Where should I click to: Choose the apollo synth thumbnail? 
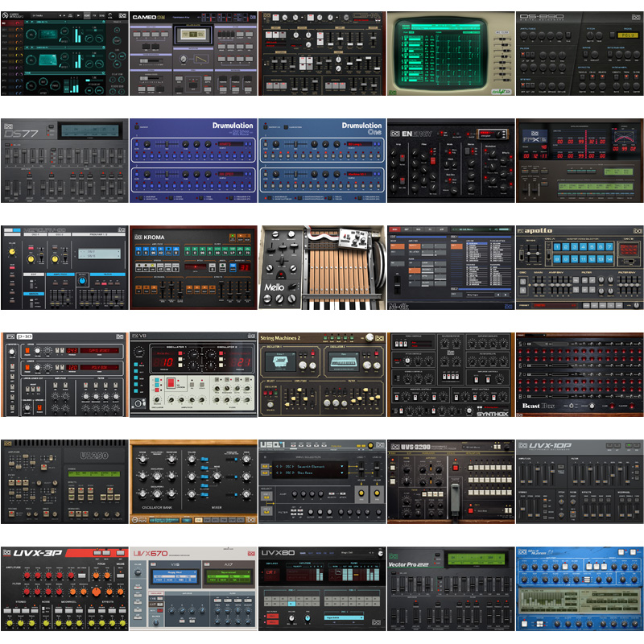580,267
